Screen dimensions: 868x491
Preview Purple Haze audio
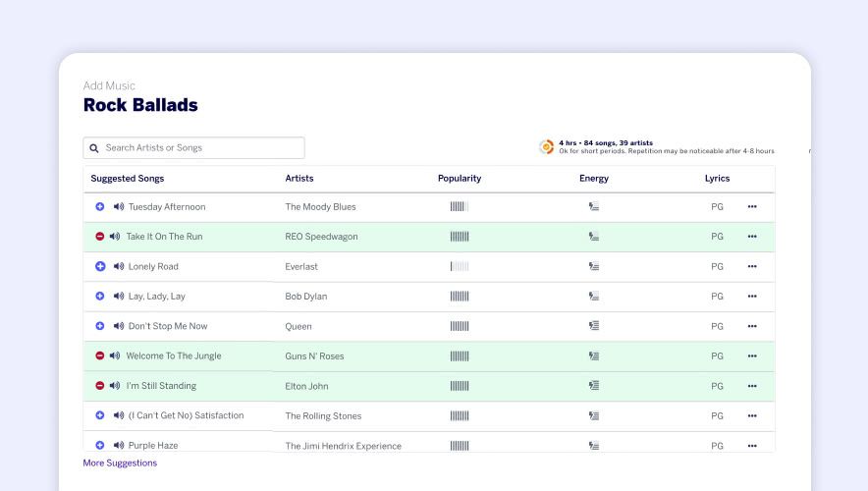[x=119, y=446]
